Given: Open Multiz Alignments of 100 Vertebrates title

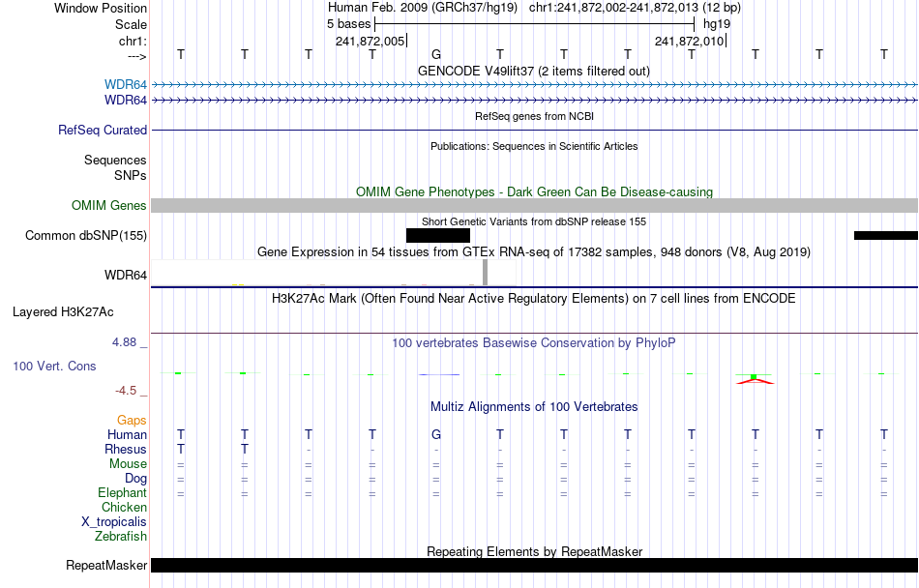Looking at the screenshot, I should point(534,406).
